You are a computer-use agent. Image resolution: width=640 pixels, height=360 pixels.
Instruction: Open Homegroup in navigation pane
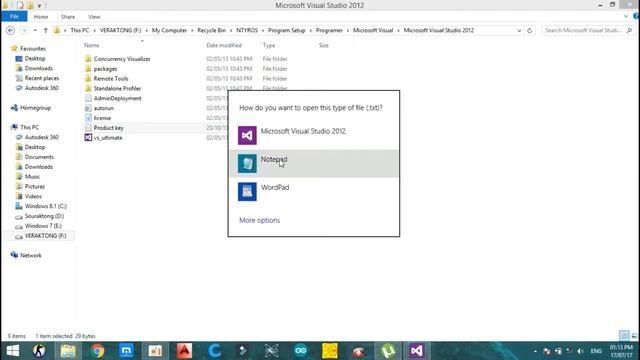pos(35,108)
